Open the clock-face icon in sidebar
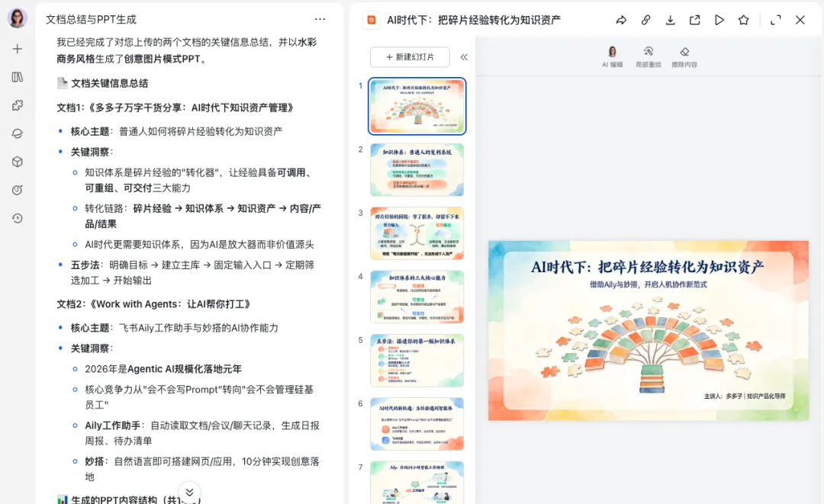Viewport: 824px width, 504px height. pos(18,190)
